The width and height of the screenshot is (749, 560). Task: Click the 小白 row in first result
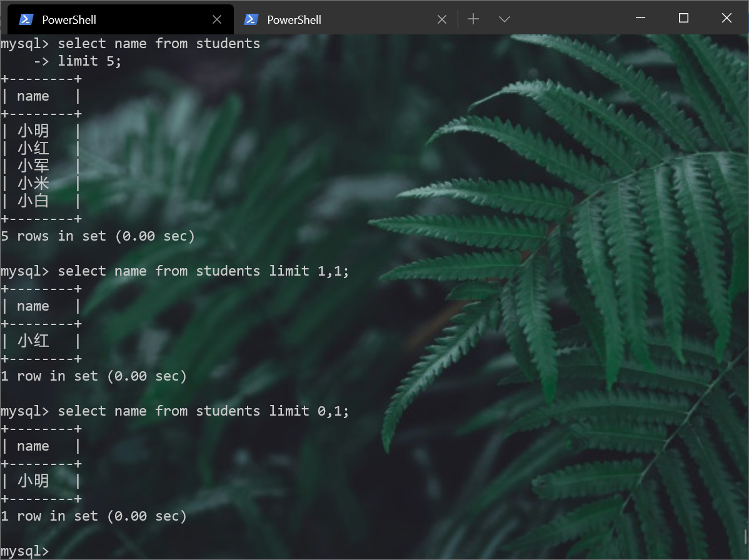(x=41, y=201)
